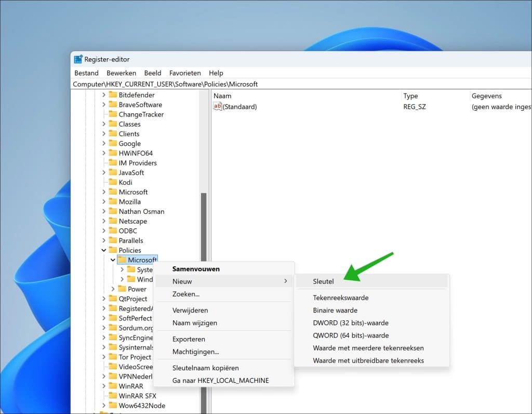Click the Mozilla folder icon
532x414 pixels.
(x=113, y=201)
